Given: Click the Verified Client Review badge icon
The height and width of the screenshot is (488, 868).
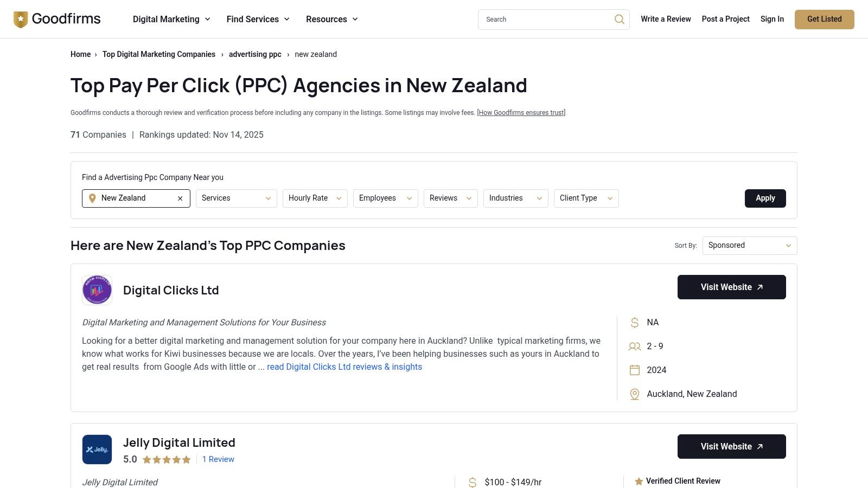Looking at the screenshot, I should pyautogui.click(x=638, y=481).
